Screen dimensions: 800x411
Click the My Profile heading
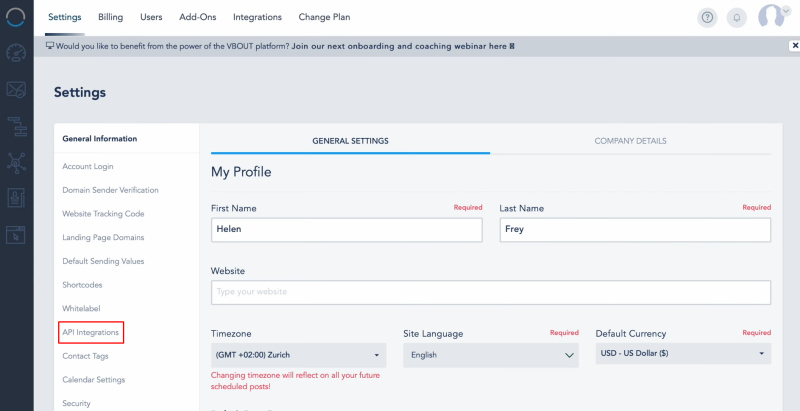pos(241,172)
